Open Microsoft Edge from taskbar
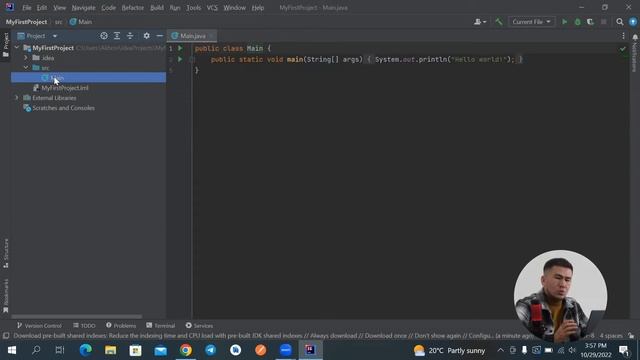Image resolution: width=640 pixels, height=360 pixels. (x=86, y=350)
